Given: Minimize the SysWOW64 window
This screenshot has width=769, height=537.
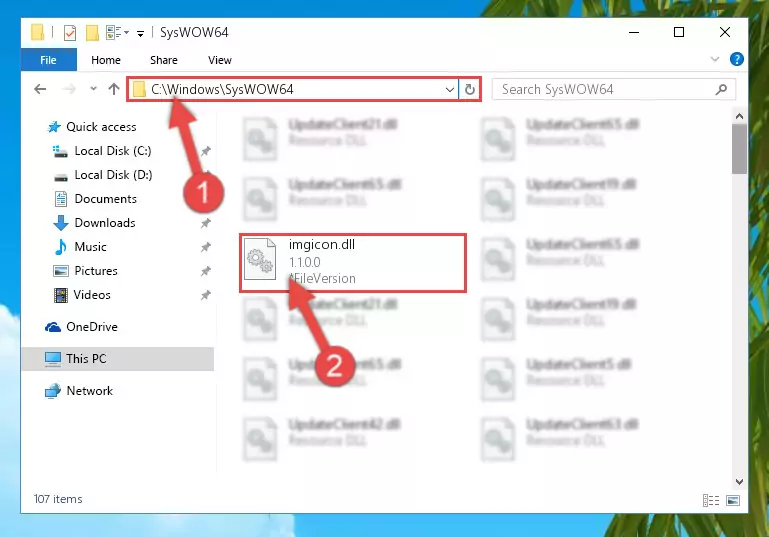Looking at the screenshot, I should click(634, 32).
